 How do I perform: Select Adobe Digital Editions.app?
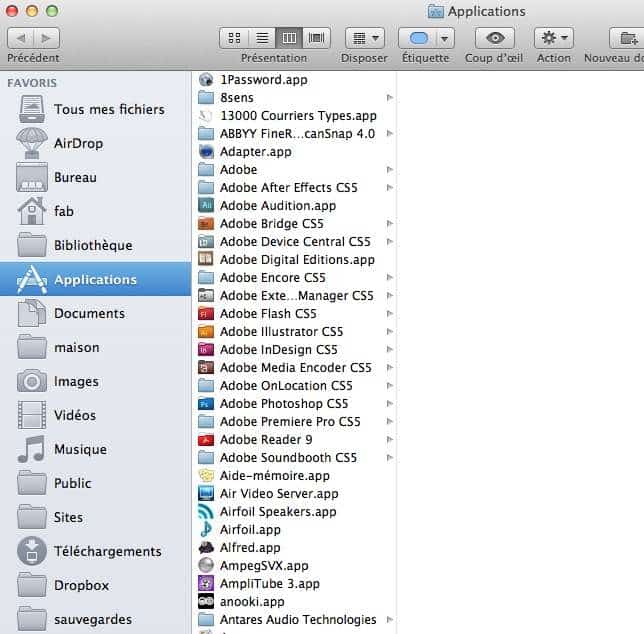294,260
